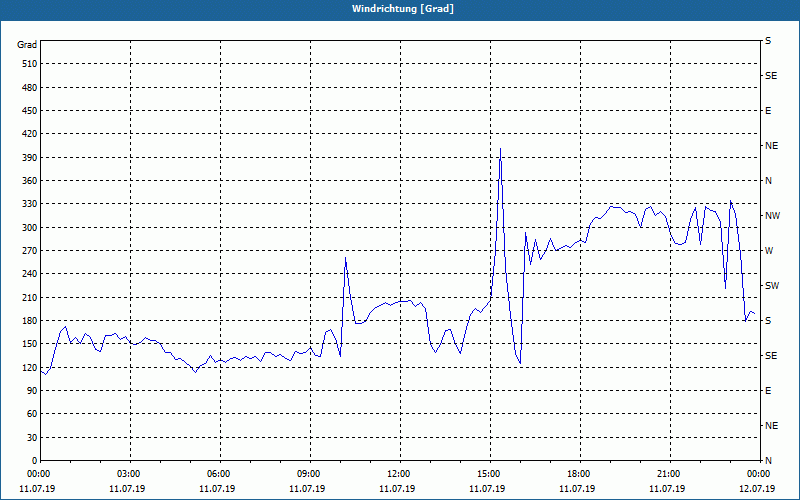Click the NW compass label

(x=773, y=216)
